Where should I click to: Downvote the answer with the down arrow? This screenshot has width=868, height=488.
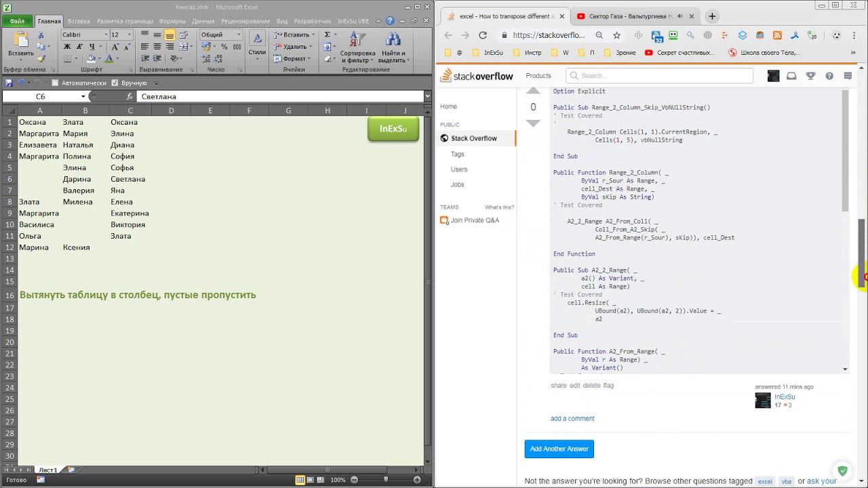(533, 123)
